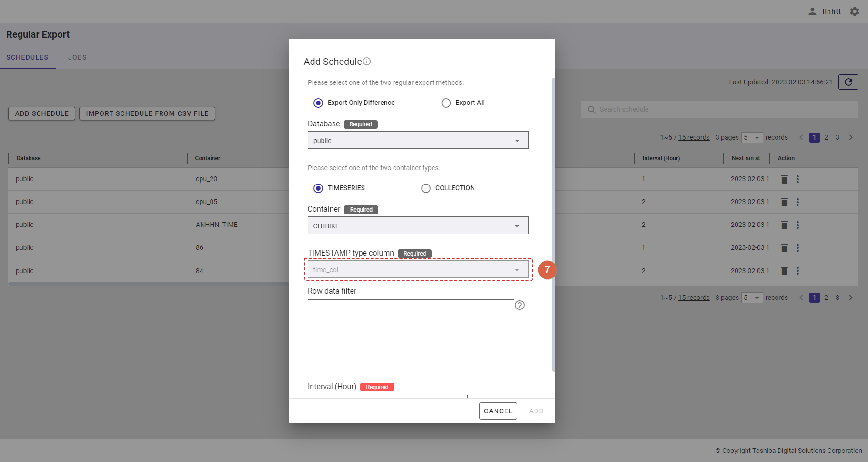Go to page 2 in bottom pagination
868x462 pixels.
[826, 298]
